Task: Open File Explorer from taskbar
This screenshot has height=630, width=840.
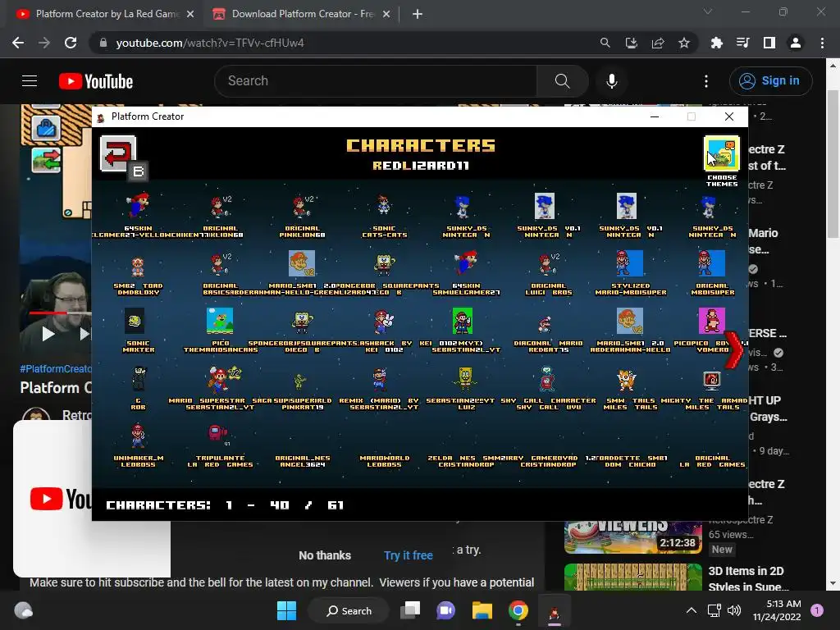Action: click(482, 610)
